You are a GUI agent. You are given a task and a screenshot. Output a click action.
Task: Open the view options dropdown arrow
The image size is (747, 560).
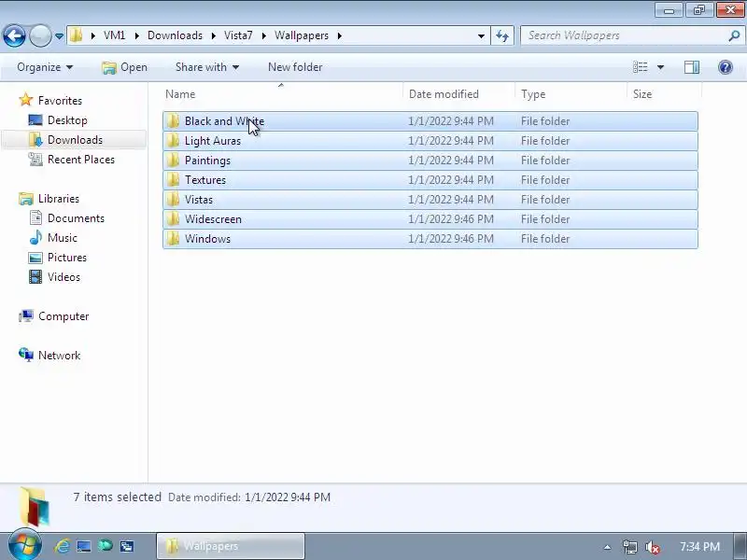pyautogui.click(x=660, y=67)
